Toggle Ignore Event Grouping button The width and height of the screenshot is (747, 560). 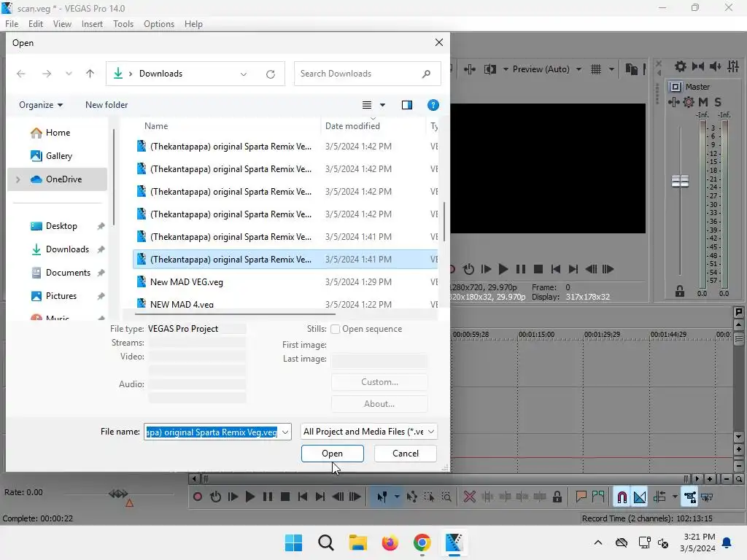coord(708,497)
